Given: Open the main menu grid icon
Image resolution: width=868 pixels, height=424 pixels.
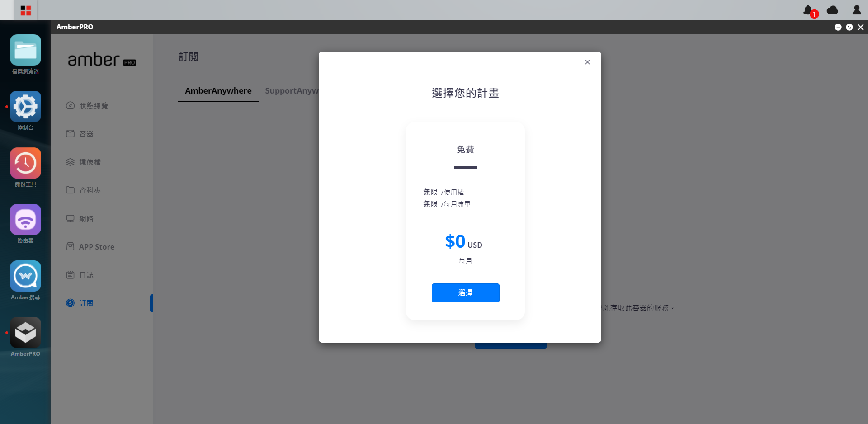Looking at the screenshot, I should point(26,10).
